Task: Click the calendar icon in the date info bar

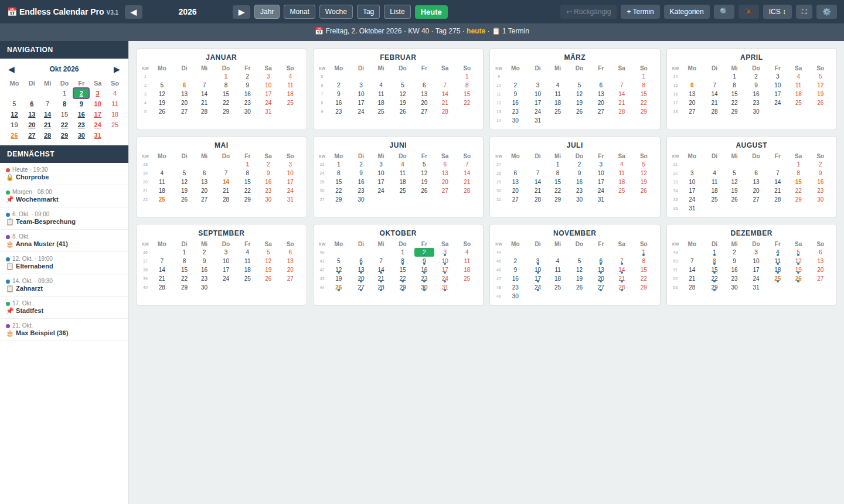Action: click(319, 31)
